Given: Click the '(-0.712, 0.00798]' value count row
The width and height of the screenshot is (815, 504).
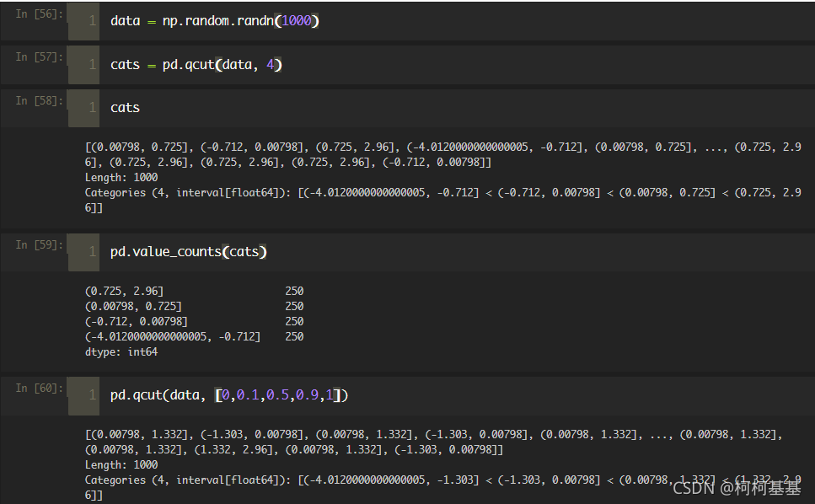Looking at the screenshot, I should pos(194,322).
